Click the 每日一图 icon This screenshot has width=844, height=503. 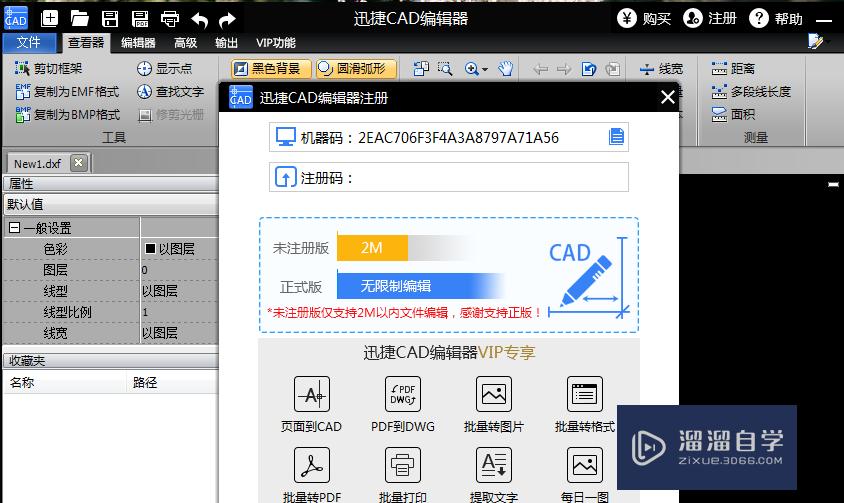(x=585, y=465)
